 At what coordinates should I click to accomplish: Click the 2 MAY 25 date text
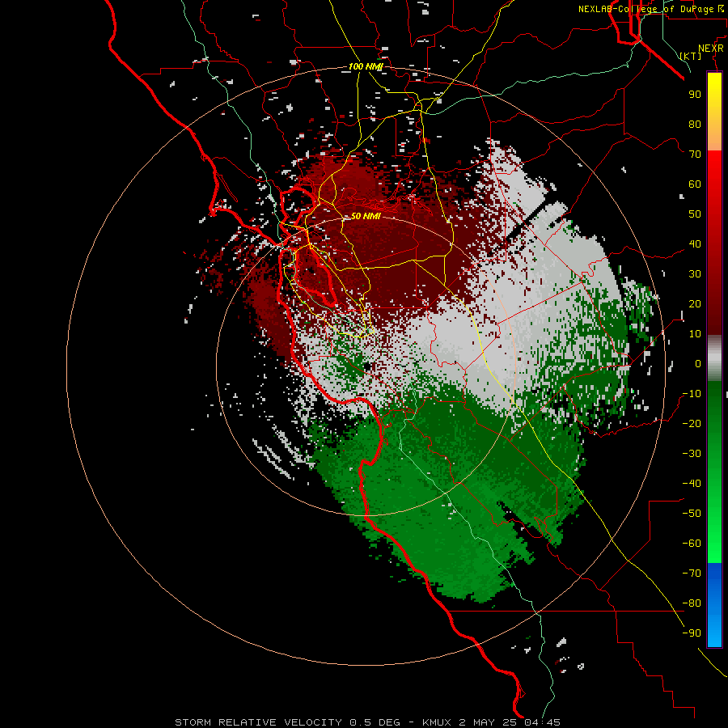[x=488, y=722]
